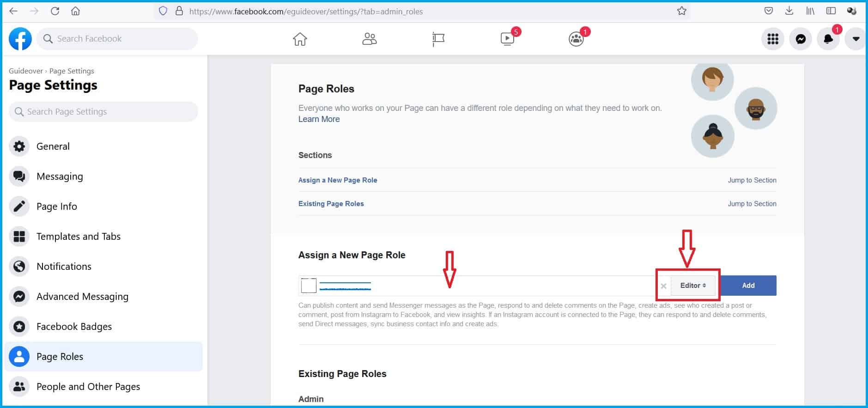Open General page settings

point(103,146)
